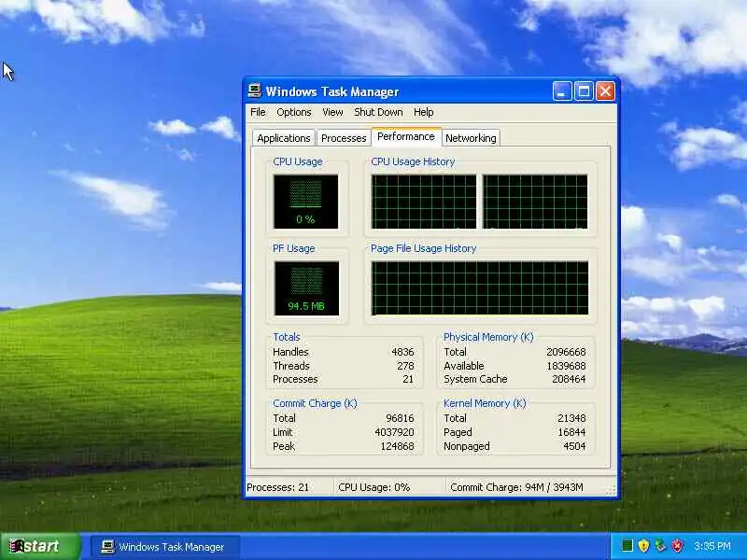
Task: Click the 'Processes: 21' status bar entry
Action: [x=277, y=487]
